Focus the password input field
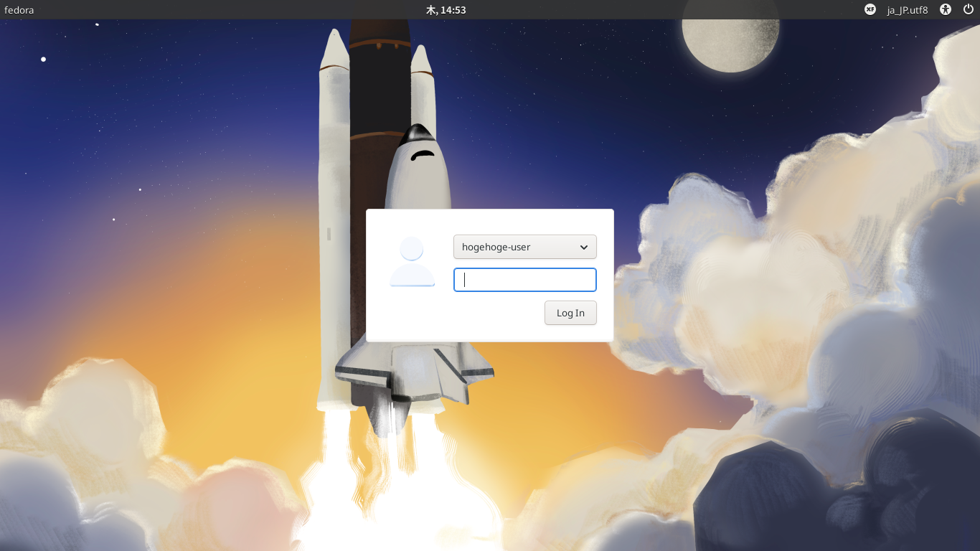The image size is (980, 551). tap(525, 280)
